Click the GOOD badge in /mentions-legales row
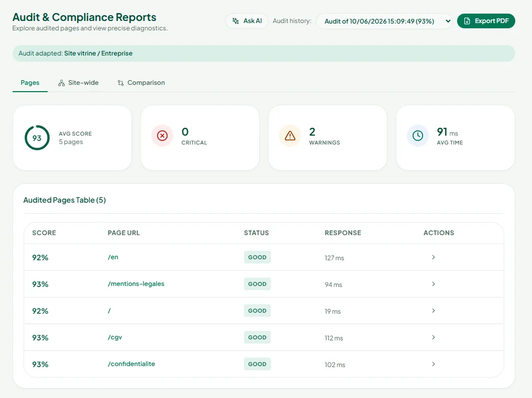Image resolution: width=532 pixels, height=398 pixels. [x=257, y=284]
